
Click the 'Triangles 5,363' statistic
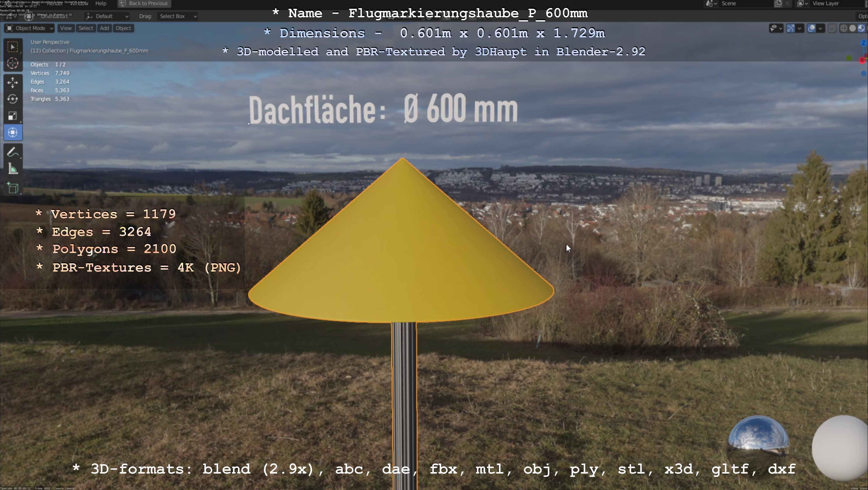(x=50, y=99)
